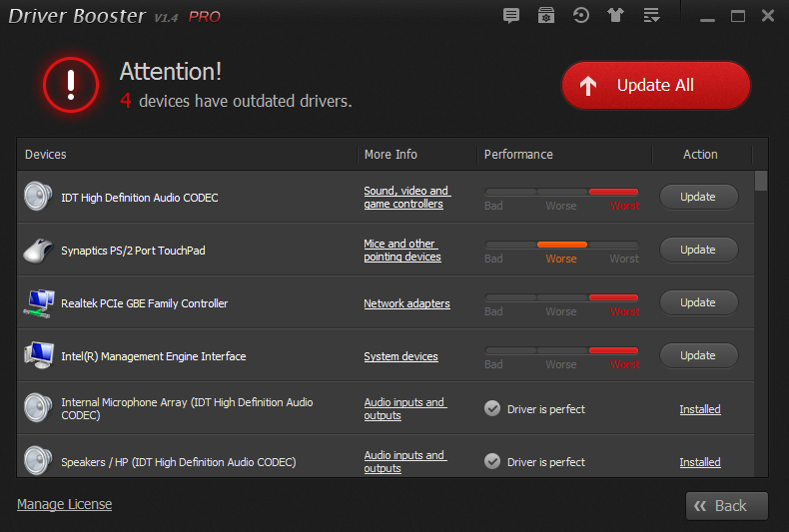Click the red attention exclamation icon
Viewport: 789px width, 532px height.
click(x=71, y=85)
